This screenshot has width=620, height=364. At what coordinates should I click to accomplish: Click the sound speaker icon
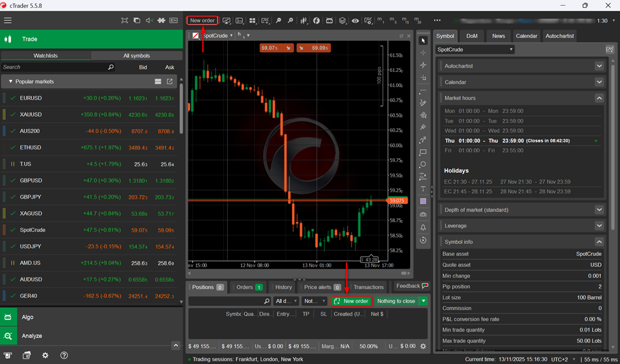(149, 20)
